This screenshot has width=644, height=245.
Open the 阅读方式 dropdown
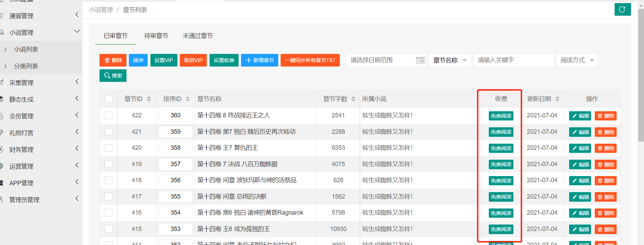tap(577, 60)
